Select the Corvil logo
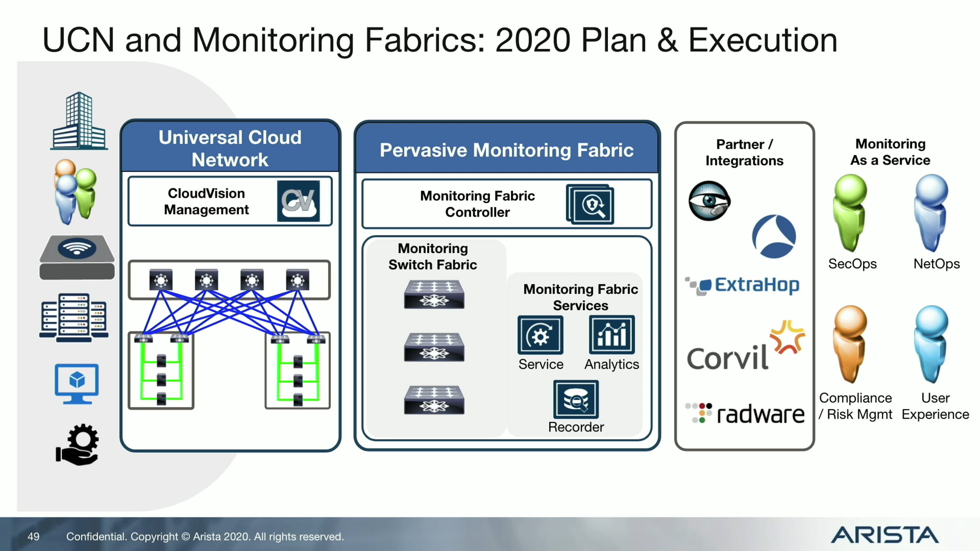980x551 pixels. (x=746, y=345)
